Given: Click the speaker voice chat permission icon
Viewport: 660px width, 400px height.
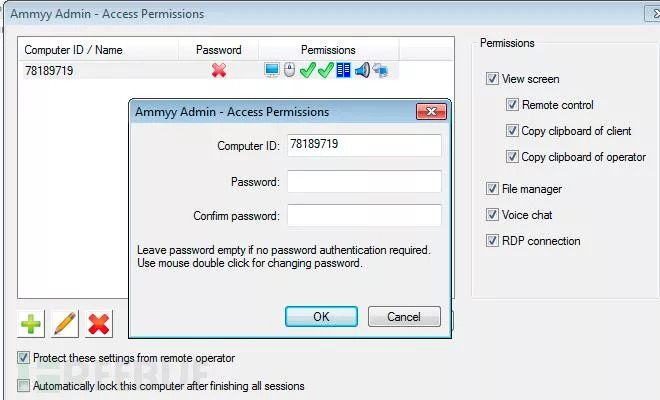Looking at the screenshot, I should point(362,71).
